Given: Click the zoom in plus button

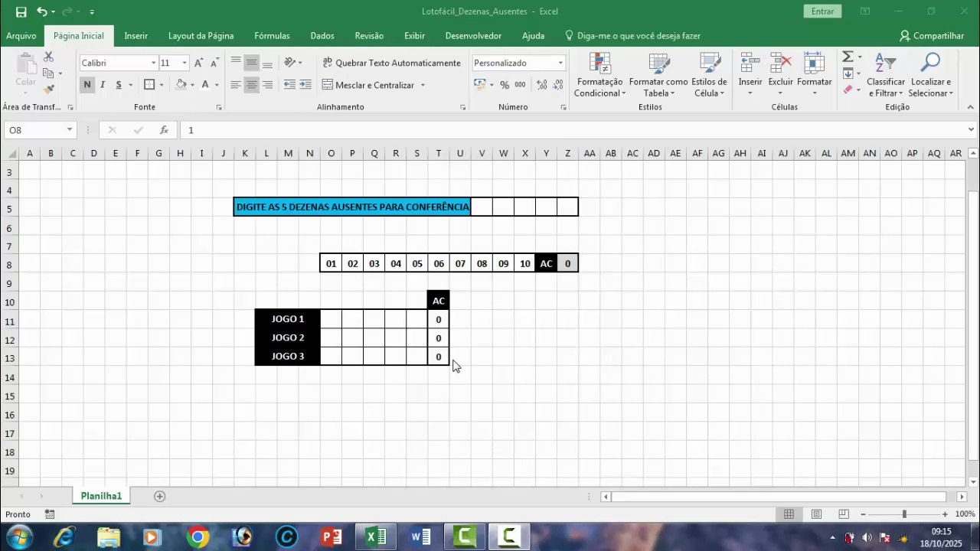Looking at the screenshot, I should click(x=945, y=514).
